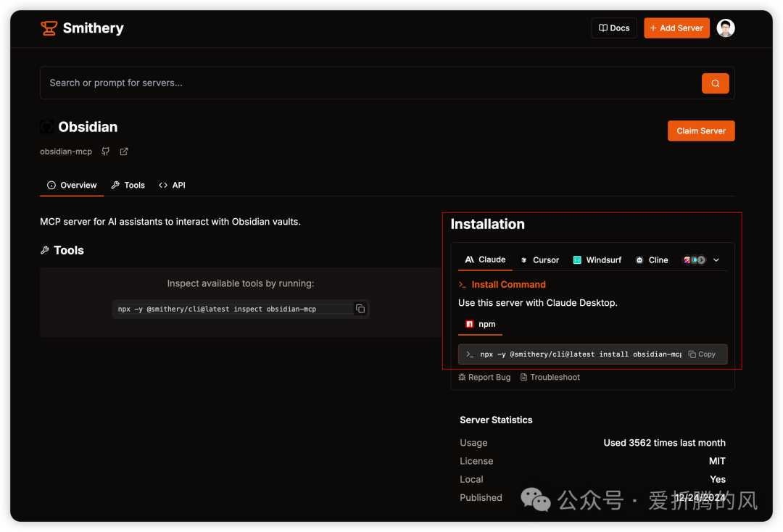The width and height of the screenshot is (783, 532).
Task: Click the orange search magnifier button
Action: point(715,83)
